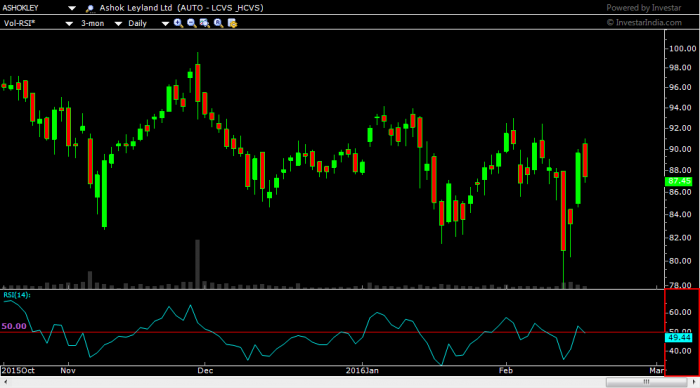Click the 40.00 RSI axis label
Image resolution: width=700 pixels, height=388 pixels.
[680, 351]
